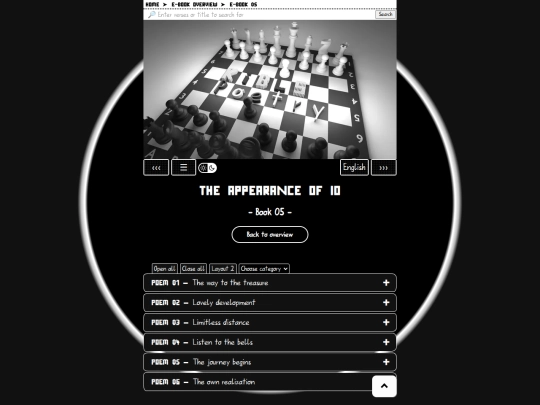Viewport: 540px width, 405px height.
Task: Click the Back to overview button
Action: pyautogui.click(x=270, y=235)
